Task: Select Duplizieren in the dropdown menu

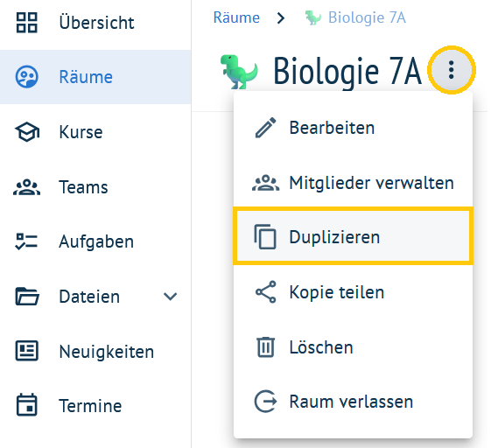Action: [x=353, y=237]
